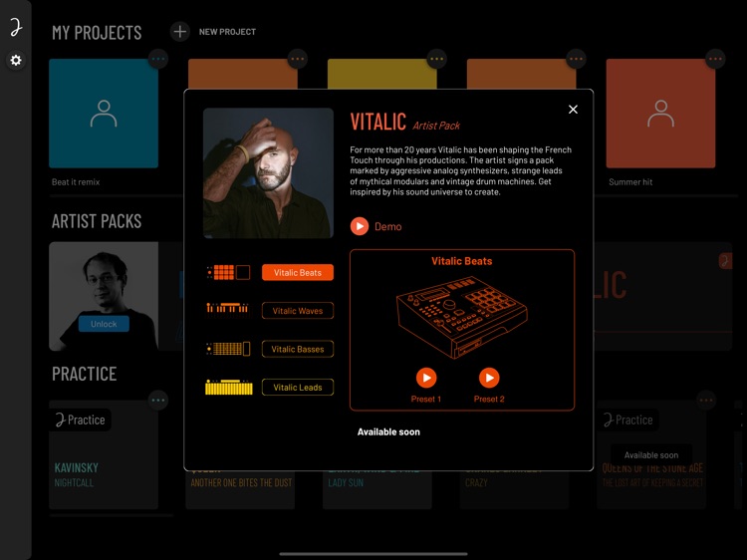Open the Summer hit project tile
The image size is (747, 560).
[x=660, y=114]
